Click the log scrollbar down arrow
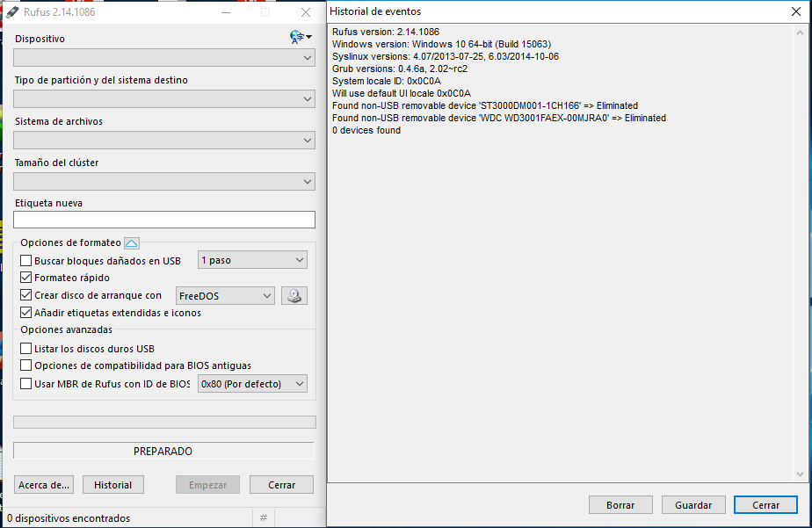 click(800, 474)
